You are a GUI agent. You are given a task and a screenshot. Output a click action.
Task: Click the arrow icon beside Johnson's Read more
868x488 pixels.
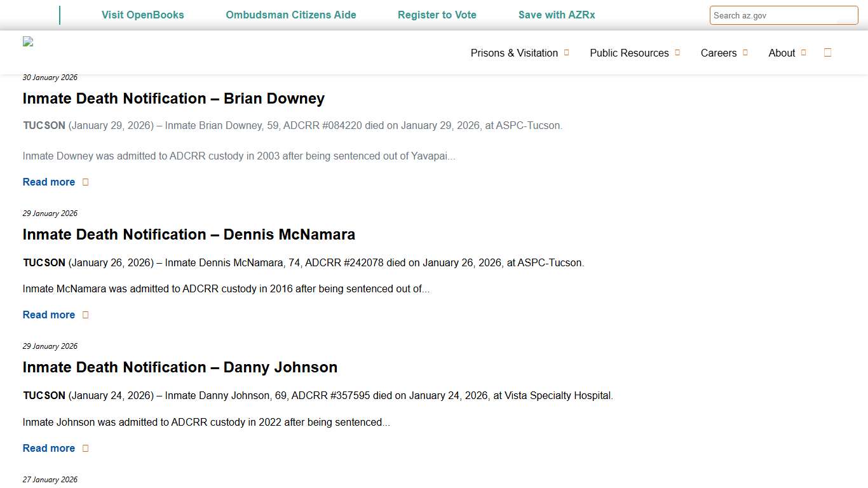point(86,448)
